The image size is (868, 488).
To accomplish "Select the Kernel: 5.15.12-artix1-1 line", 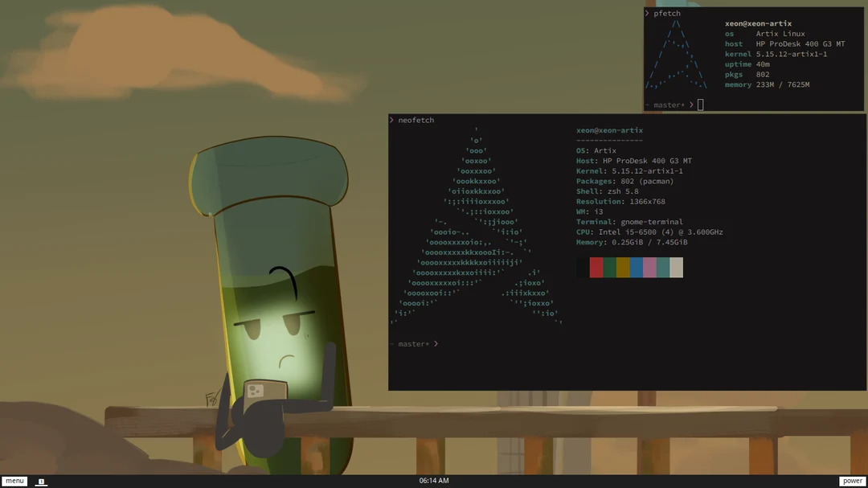I will coord(628,170).
